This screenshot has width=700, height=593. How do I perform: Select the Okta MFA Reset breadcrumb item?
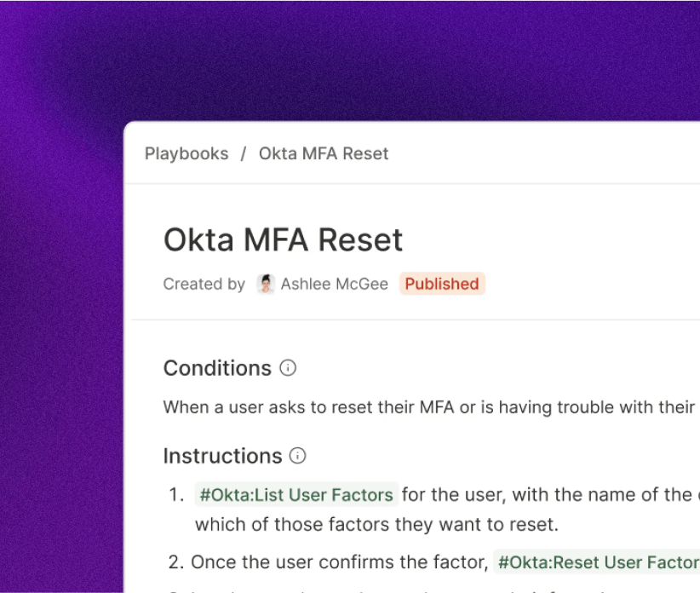[x=324, y=154]
